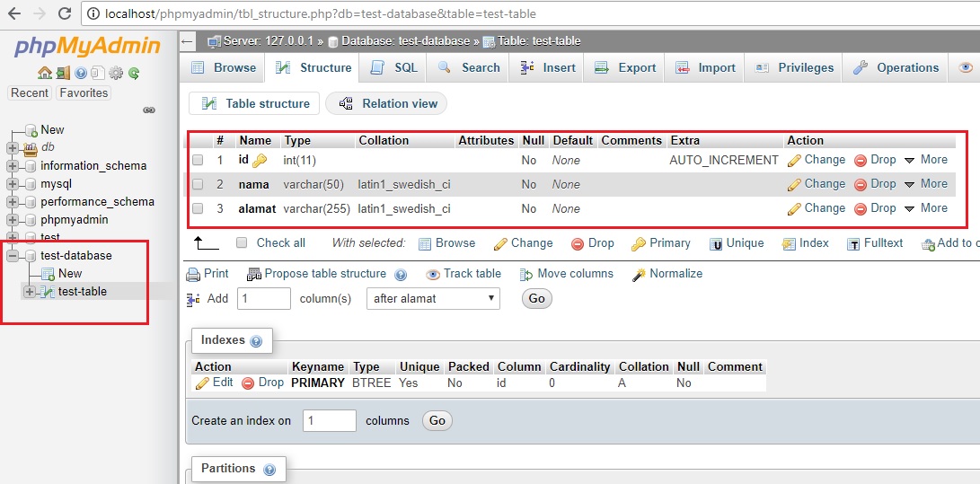Click the Print printer icon
The image size is (980, 484).
pyautogui.click(x=193, y=274)
